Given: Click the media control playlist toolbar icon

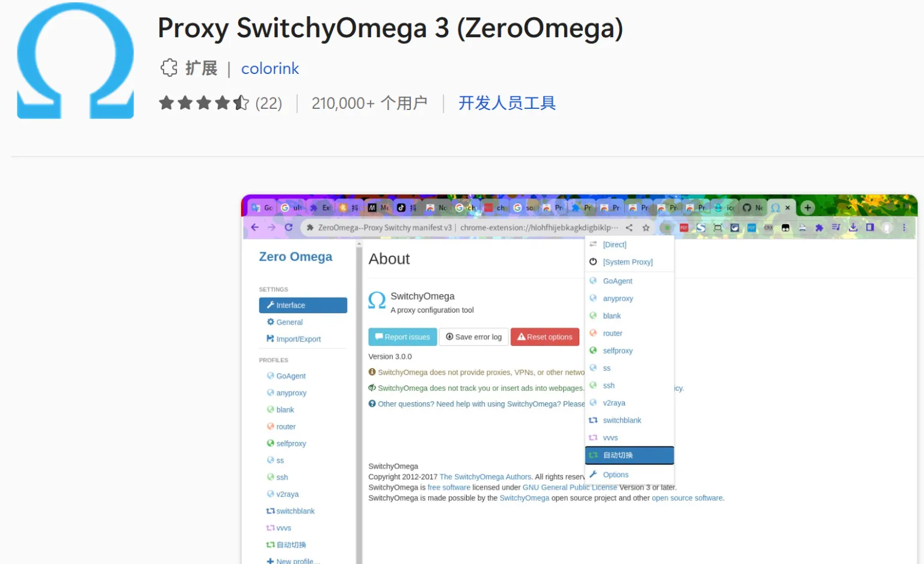Looking at the screenshot, I should coord(836,227).
